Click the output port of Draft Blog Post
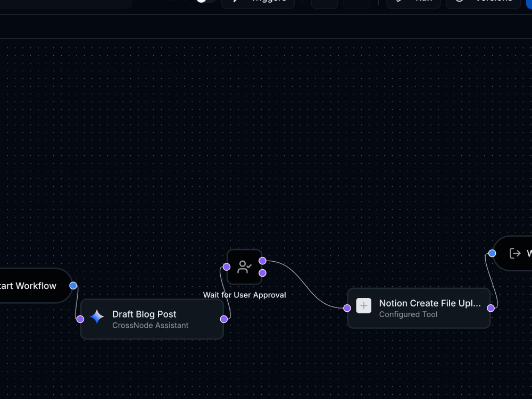 223,319
